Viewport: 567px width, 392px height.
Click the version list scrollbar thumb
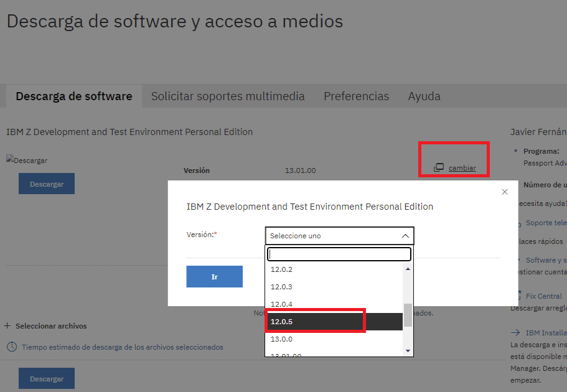pyautogui.click(x=408, y=315)
